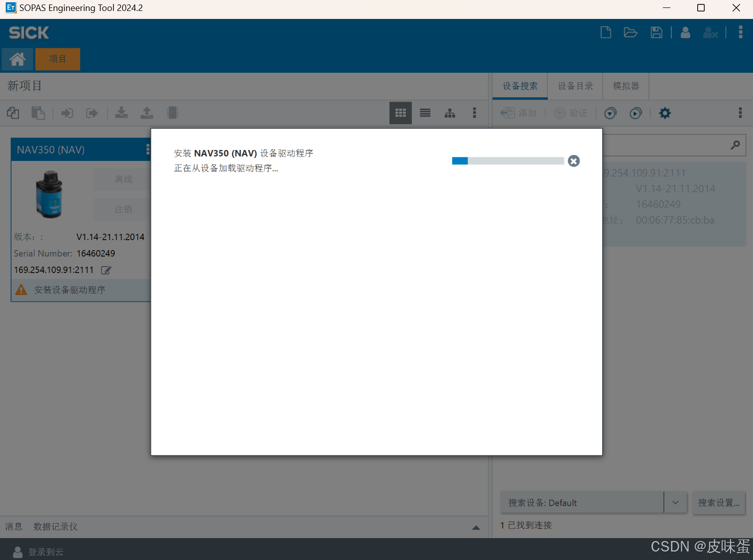Image resolution: width=753 pixels, height=560 pixels.
Task: Click the 169.254.109.91:2111 address text
Action: point(54,270)
